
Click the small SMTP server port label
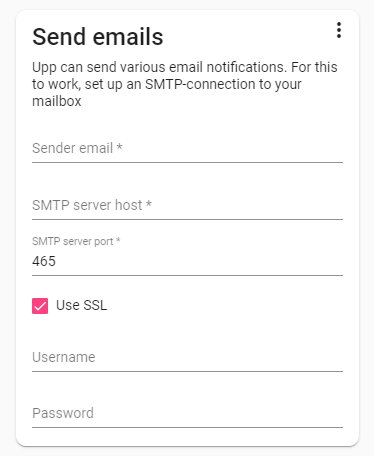[x=76, y=241]
